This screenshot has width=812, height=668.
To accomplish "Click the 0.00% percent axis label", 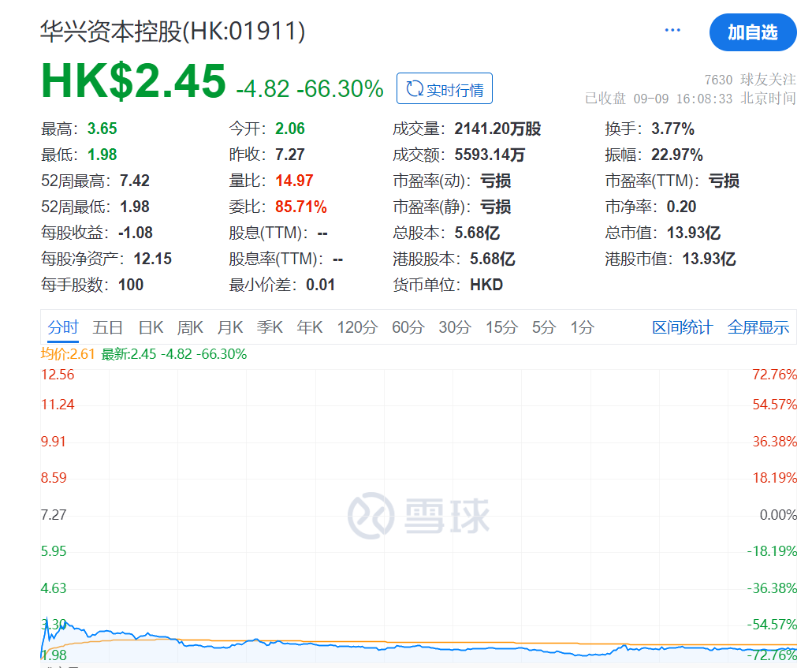I will 778,514.
